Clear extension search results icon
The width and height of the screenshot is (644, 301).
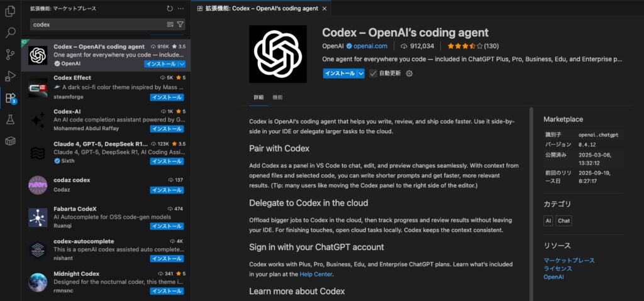pyautogui.click(x=170, y=25)
